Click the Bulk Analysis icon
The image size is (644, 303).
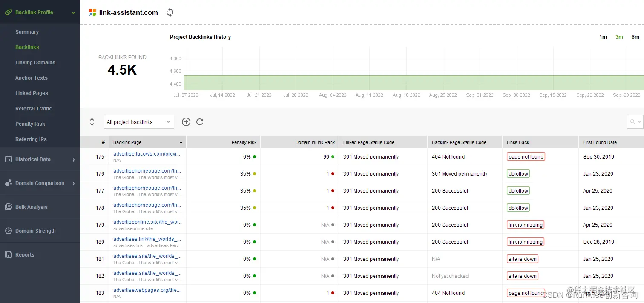pos(8,207)
